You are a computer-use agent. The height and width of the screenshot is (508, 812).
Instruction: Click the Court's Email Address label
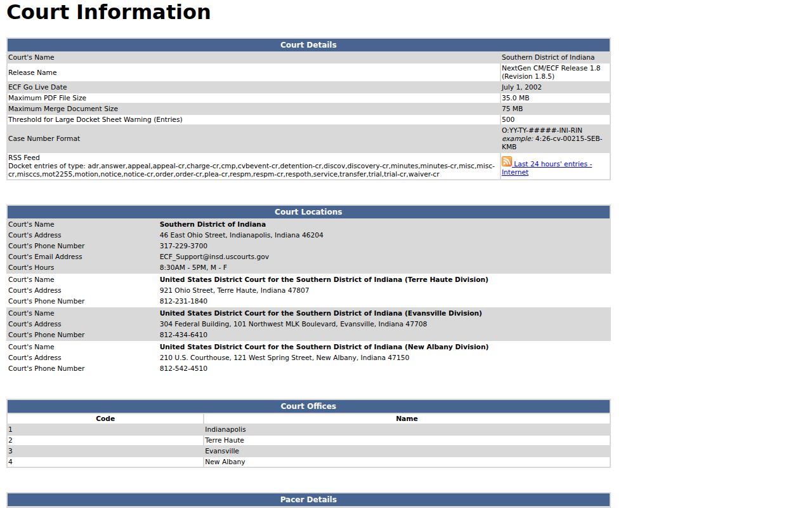tap(45, 257)
